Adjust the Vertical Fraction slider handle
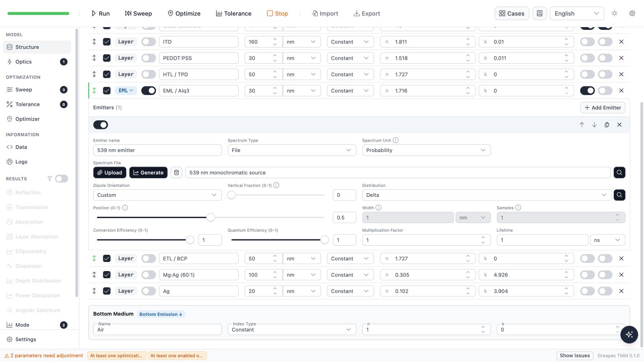 [231, 195]
